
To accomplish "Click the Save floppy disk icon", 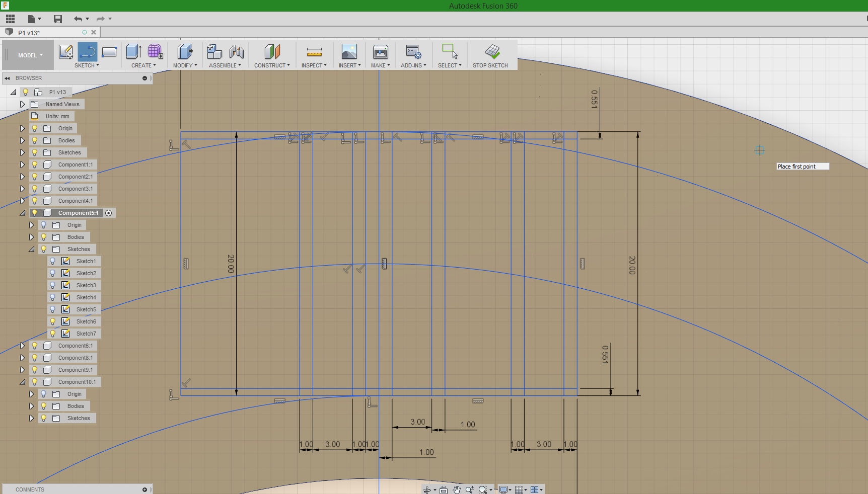I will (58, 19).
